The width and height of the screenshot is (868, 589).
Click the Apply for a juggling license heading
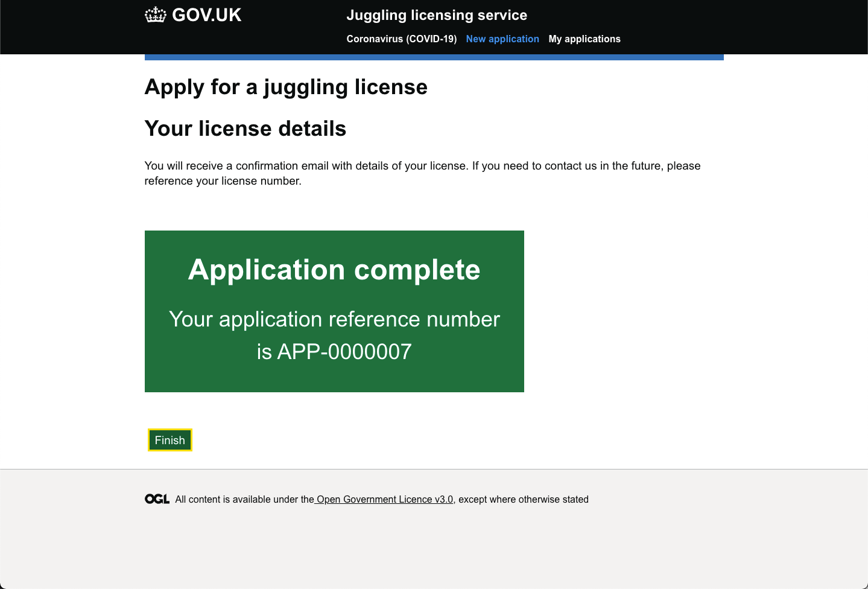(286, 87)
